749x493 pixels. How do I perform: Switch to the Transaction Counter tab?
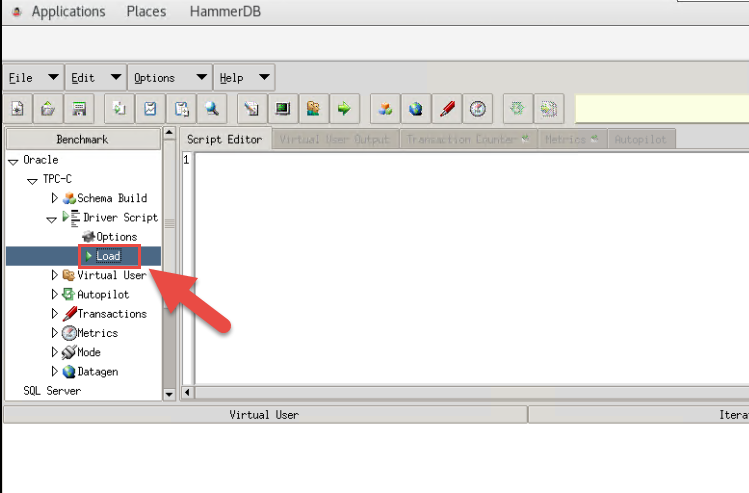click(468, 139)
